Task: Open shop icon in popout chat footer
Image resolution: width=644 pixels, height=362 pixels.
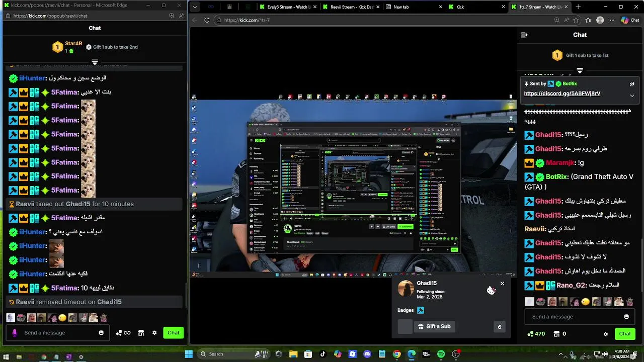Action: pyautogui.click(x=141, y=333)
